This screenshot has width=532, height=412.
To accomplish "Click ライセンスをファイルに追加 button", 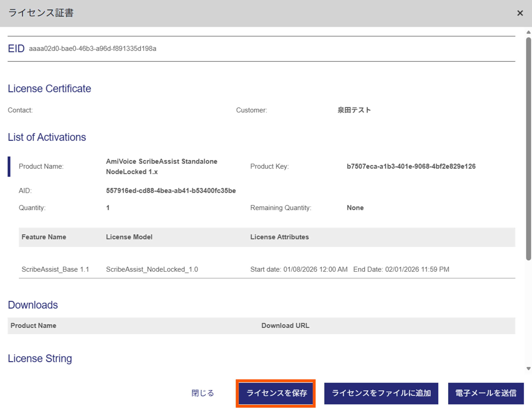I will pyautogui.click(x=381, y=393).
